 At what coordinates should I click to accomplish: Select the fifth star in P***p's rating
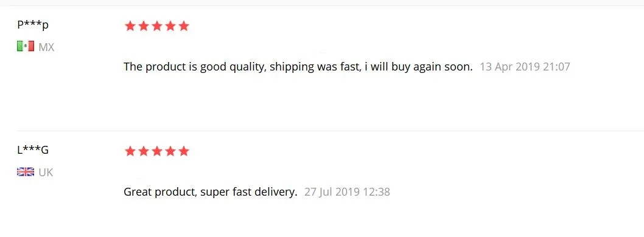click(184, 26)
